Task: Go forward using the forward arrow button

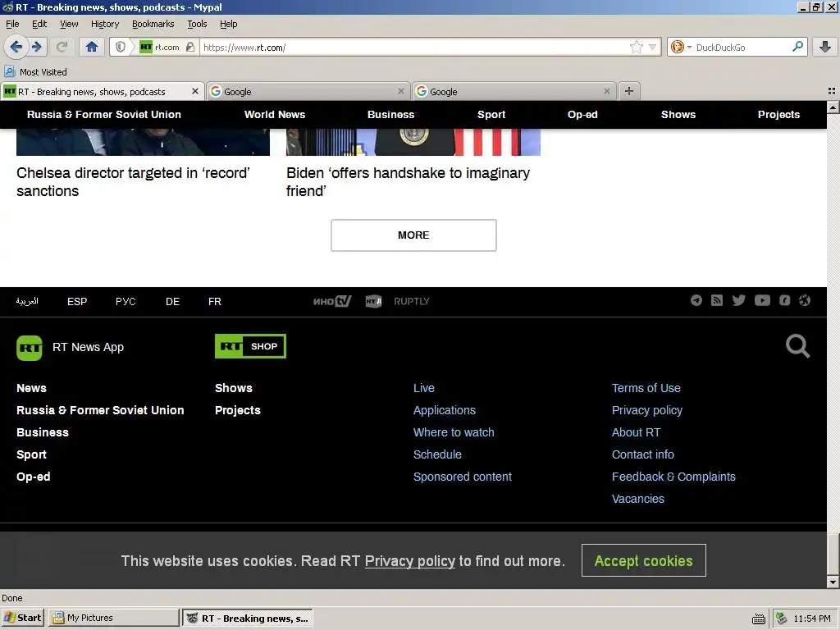Action: pos(37,47)
